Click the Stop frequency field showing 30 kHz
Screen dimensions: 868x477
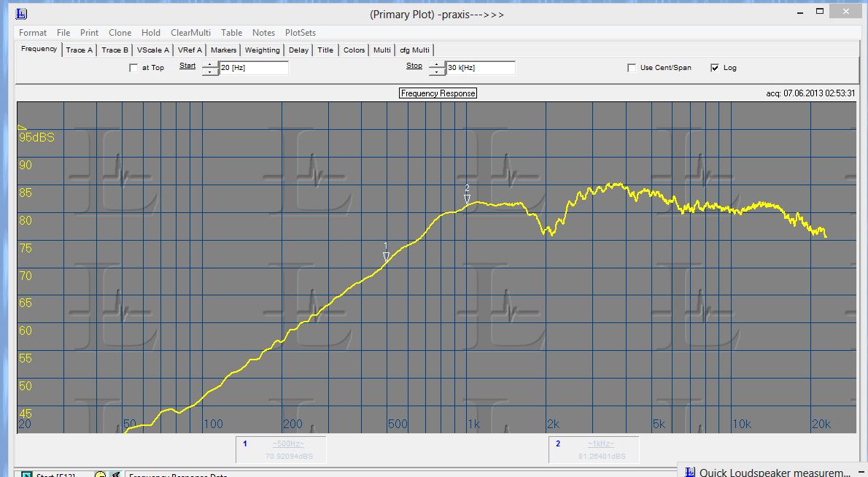click(x=481, y=68)
